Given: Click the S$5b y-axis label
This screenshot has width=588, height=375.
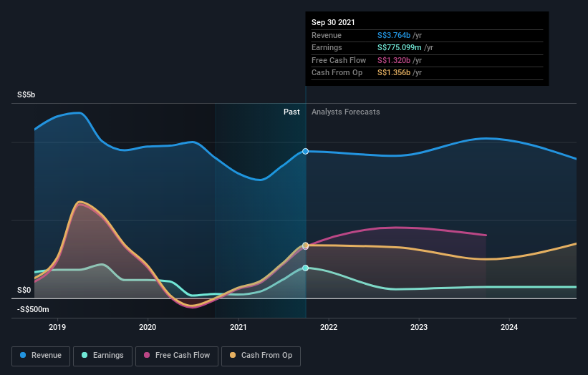Looking at the screenshot, I should pyautogui.click(x=26, y=94).
